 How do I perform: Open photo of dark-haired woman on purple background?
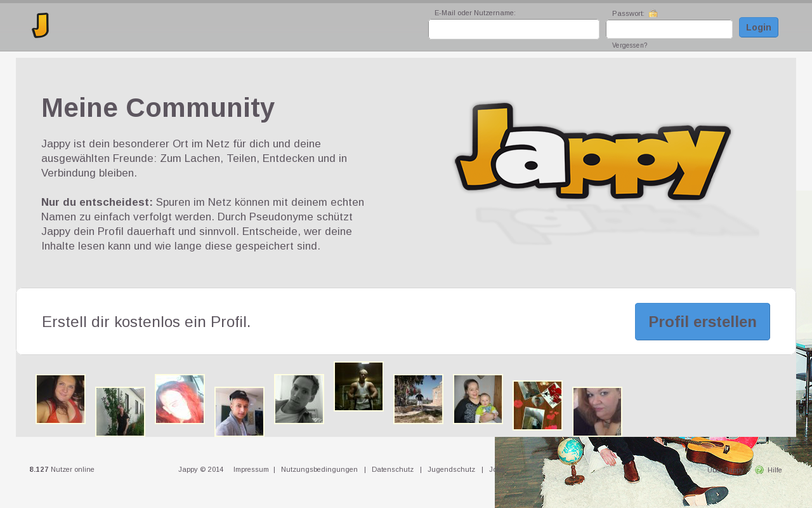click(597, 411)
